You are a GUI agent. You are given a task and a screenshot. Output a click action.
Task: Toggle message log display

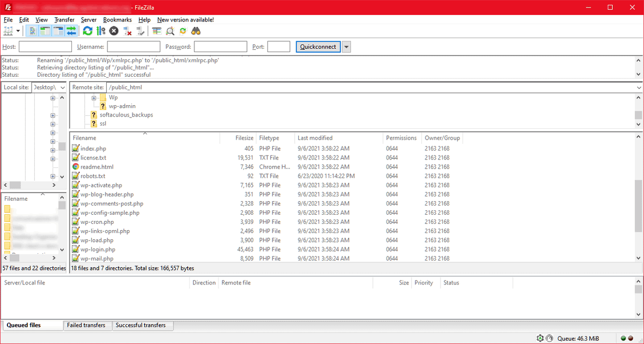32,31
